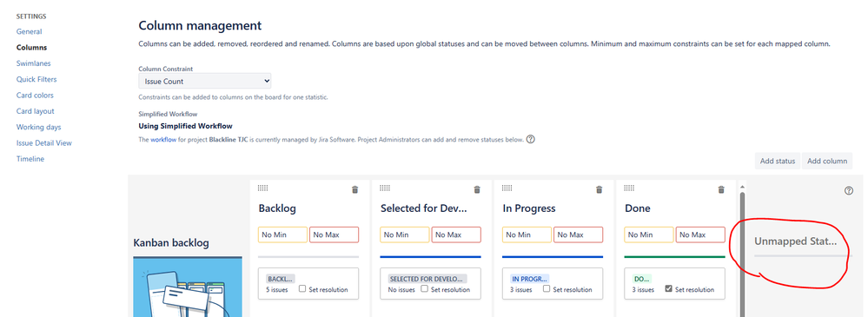Screen dimensions: 868x317
Task: Enable Set resolution for Backlog status
Action: pos(302,289)
